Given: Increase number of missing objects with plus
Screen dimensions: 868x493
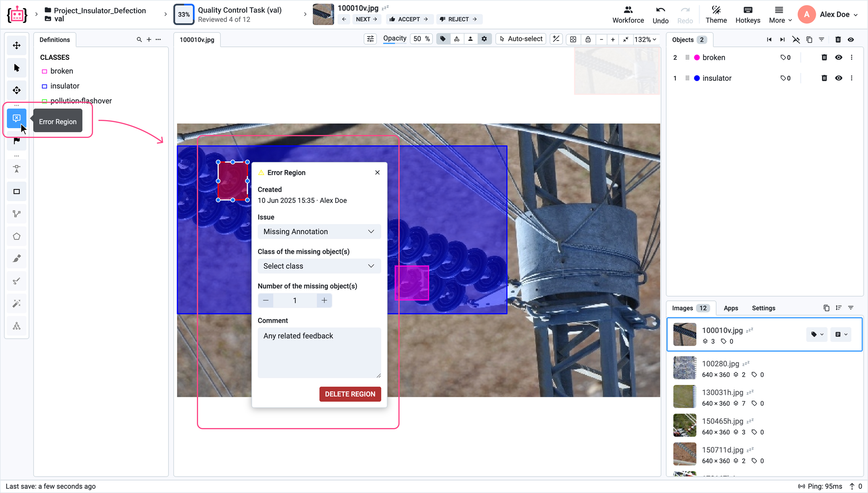Looking at the screenshot, I should pos(324,300).
